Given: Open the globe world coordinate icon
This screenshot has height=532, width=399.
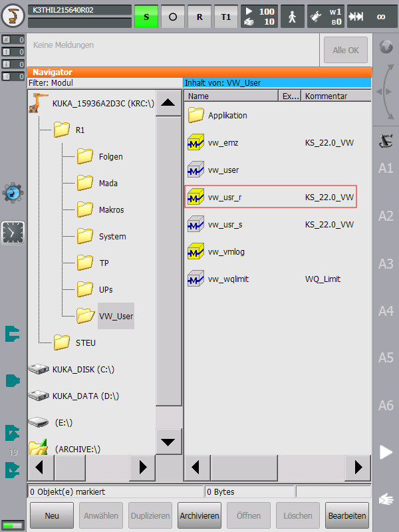Looking at the screenshot, I should click(386, 47).
